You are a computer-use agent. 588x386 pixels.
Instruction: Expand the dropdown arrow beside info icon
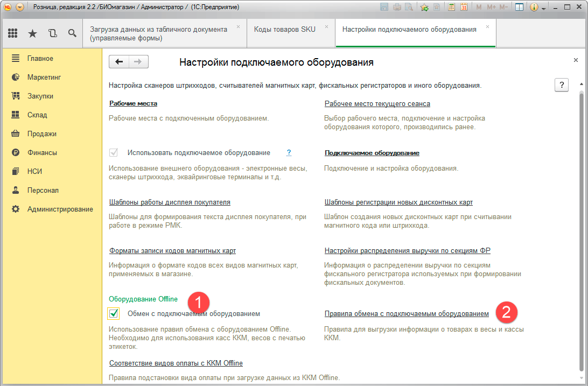click(544, 8)
